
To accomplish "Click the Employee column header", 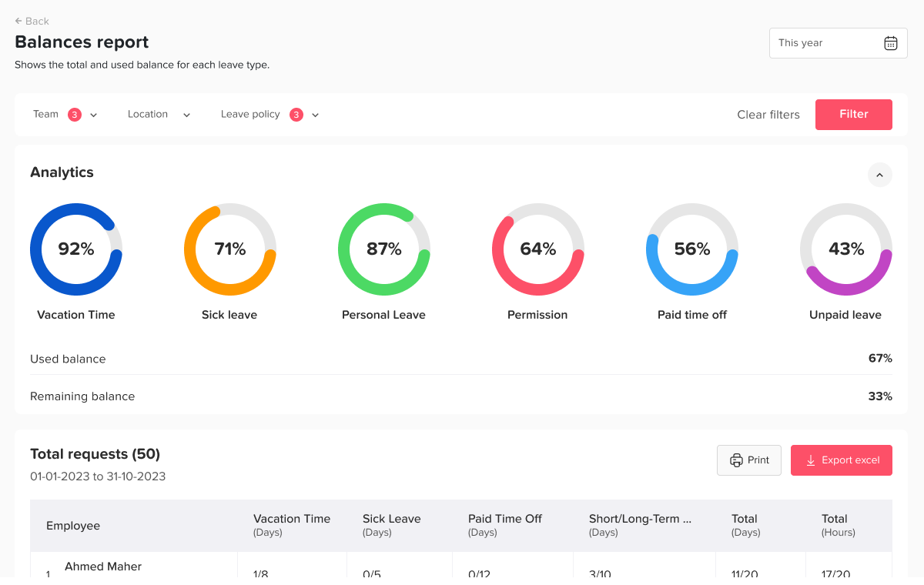I will (x=73, y=526).
